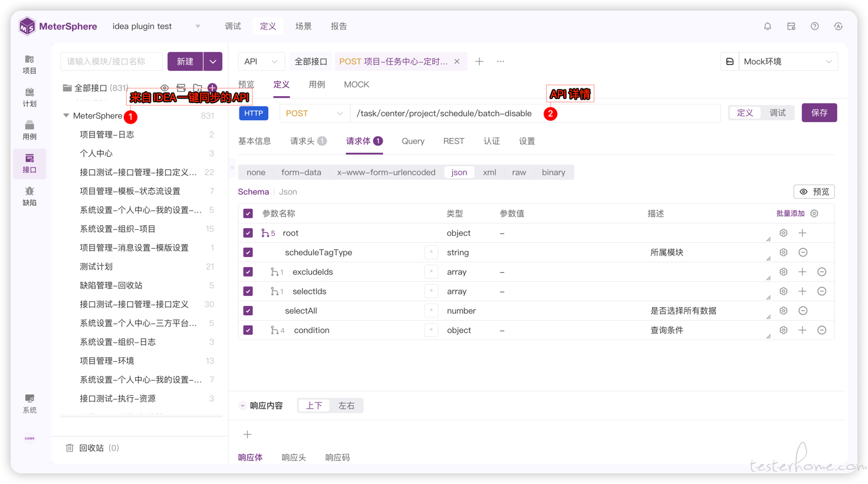Switch to the 请求头 tab
The width and height of the screenshot is (868, 484).
pos(308,141)
